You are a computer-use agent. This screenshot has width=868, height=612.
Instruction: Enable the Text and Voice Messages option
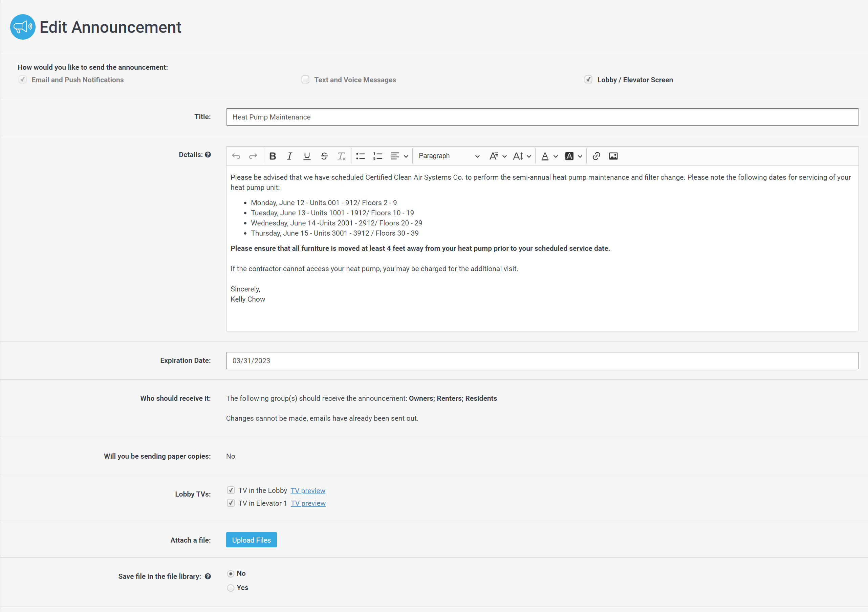(305, 80)
